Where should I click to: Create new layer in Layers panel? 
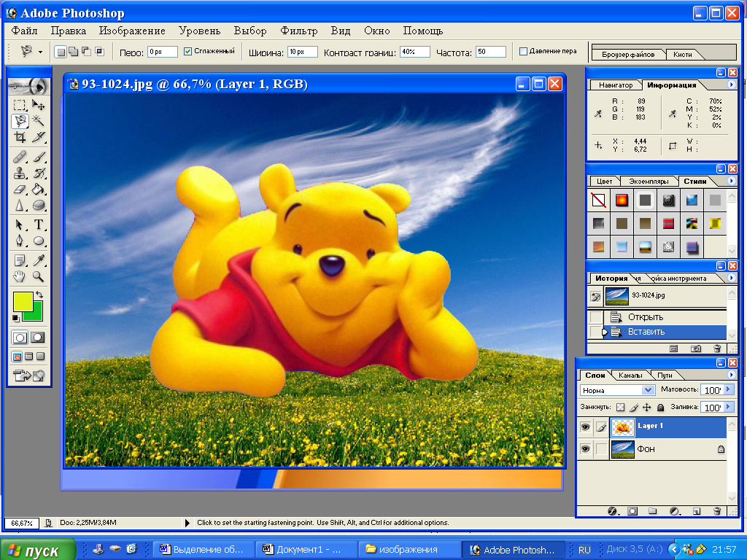tap(697, 511)
